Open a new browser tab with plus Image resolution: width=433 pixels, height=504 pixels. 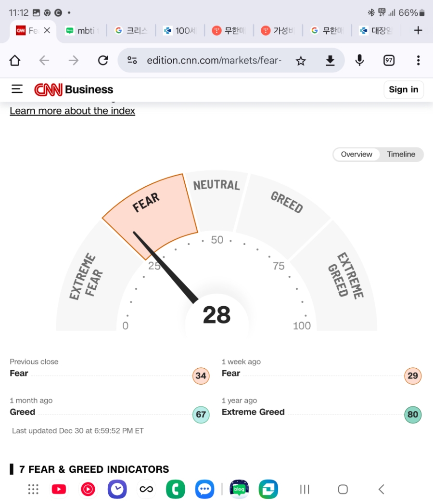click(x=418, y=30)
